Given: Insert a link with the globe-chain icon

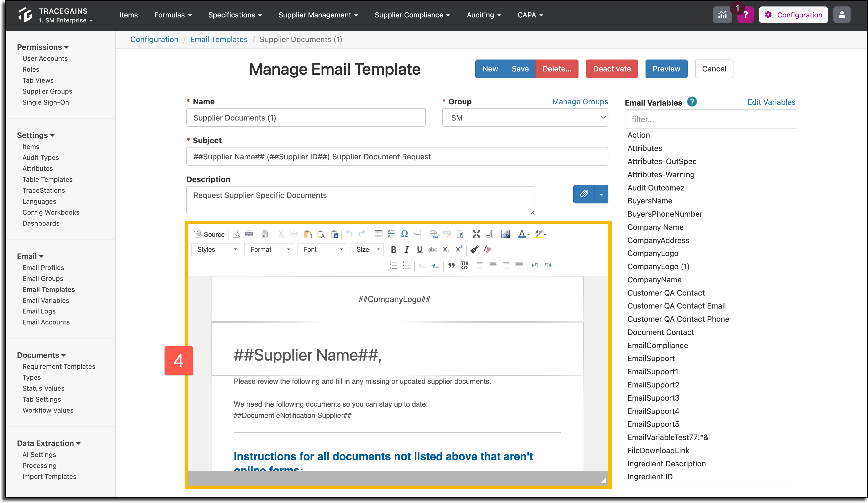Looking at the screenshot, I should tap(433, 234).
